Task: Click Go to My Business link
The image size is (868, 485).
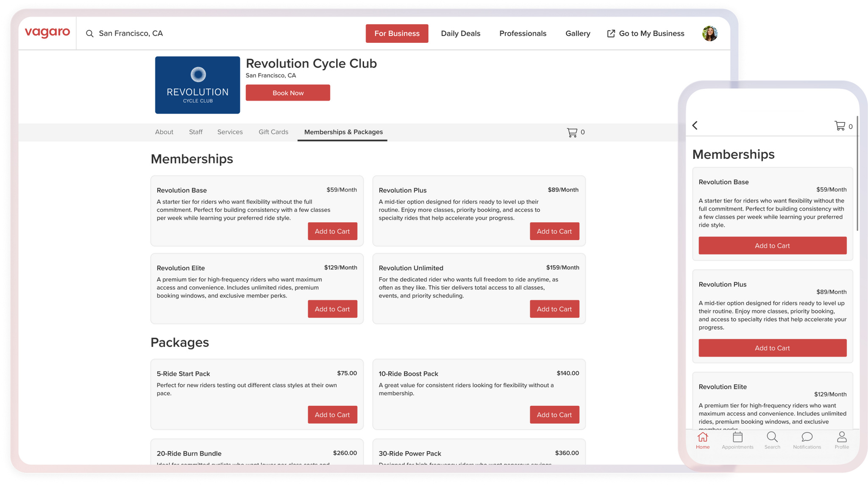Action: [646, 33]
